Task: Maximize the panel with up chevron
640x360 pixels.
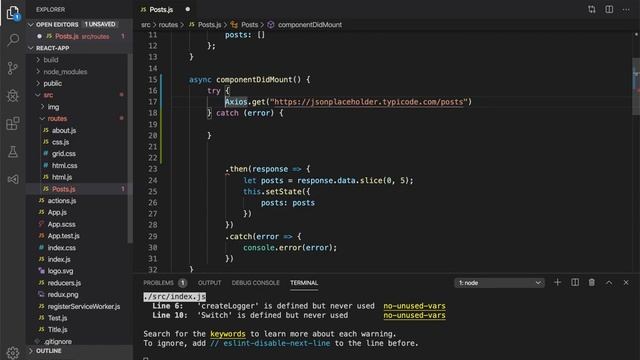Action: (x=609, y=282)
